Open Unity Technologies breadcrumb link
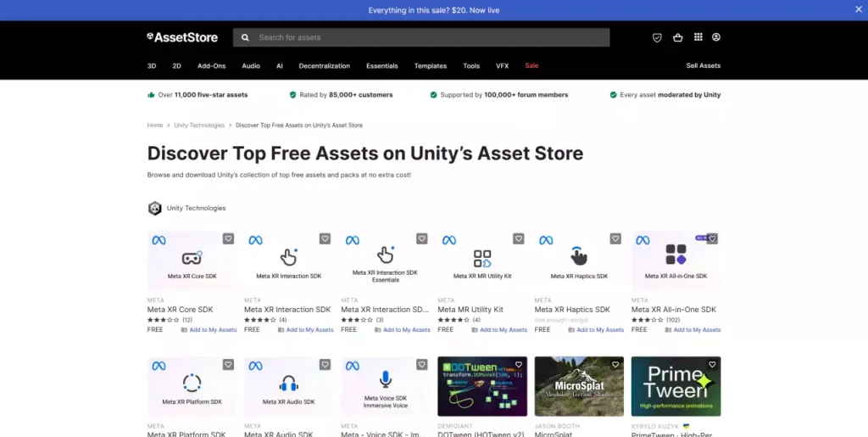The width and height of the screenshot is (868, 437). tap(199, 126)
